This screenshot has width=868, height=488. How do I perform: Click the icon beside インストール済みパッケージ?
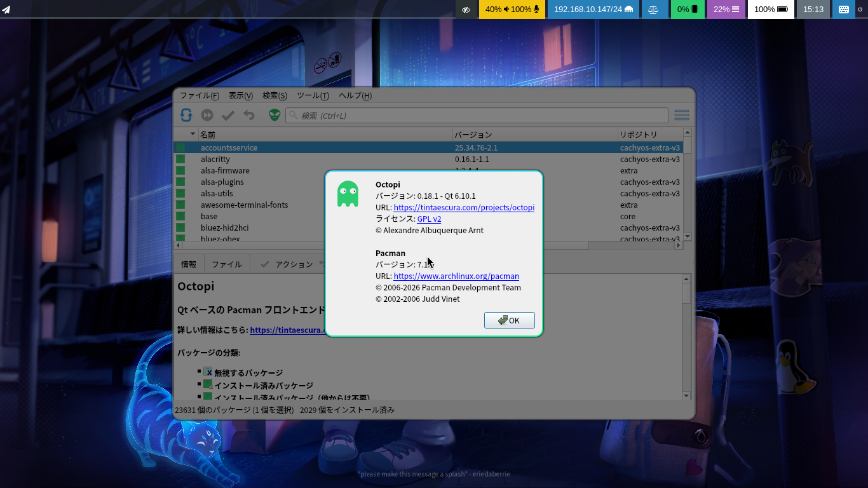[x=208, y=384]
